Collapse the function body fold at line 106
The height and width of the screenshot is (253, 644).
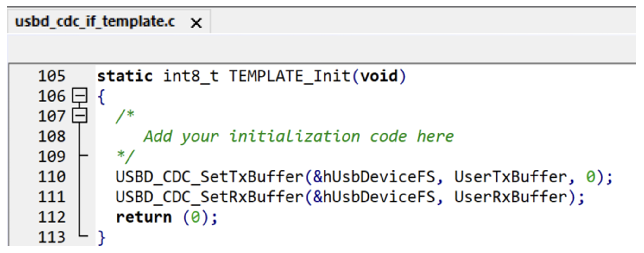coord(80,96)
